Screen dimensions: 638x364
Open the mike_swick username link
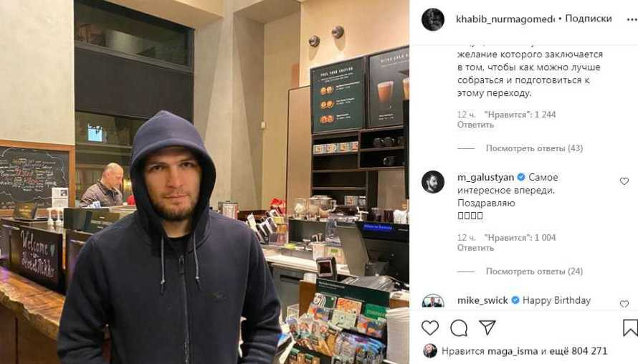(482, 300)
